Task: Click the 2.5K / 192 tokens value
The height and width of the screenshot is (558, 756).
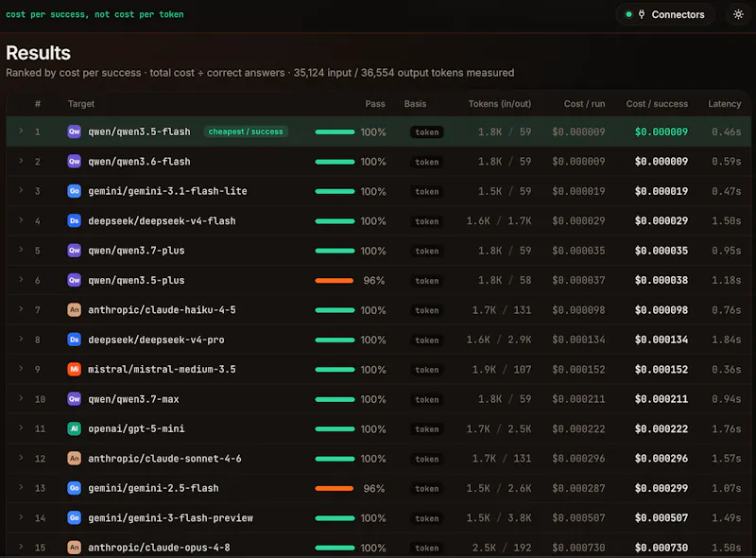Action: coord(502,548)
